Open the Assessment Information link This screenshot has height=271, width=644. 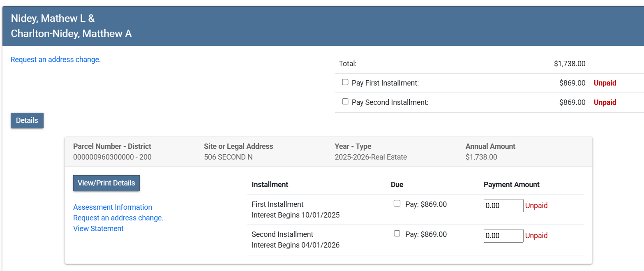coord(113,207)
